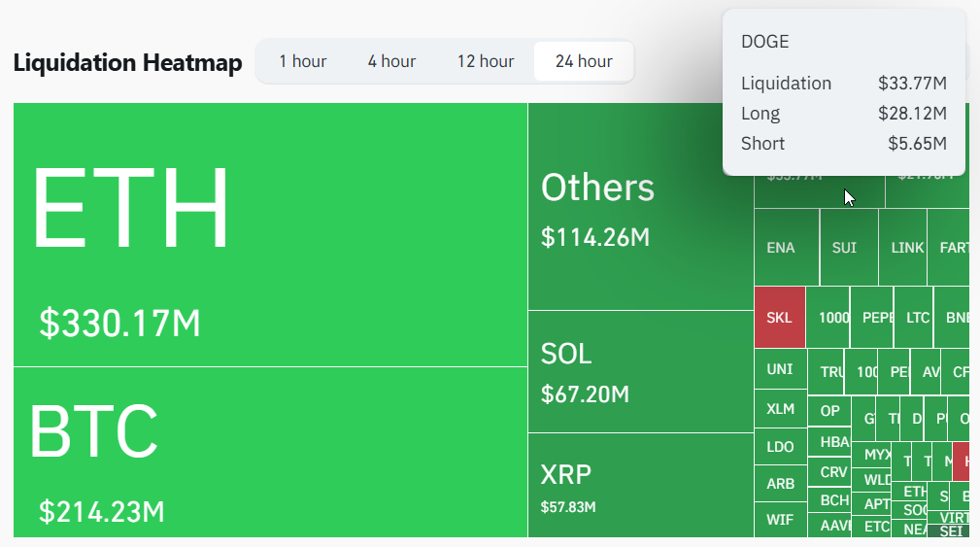Click the WIF tile
The height and width of the screenshot is (547, 980).
coord(780,520)
